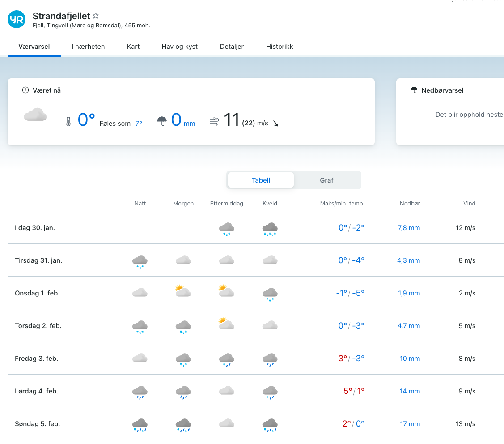504x444 pixels.
Task: Click the umbrella icon beside 0 mm
Action: coord(162,121)
